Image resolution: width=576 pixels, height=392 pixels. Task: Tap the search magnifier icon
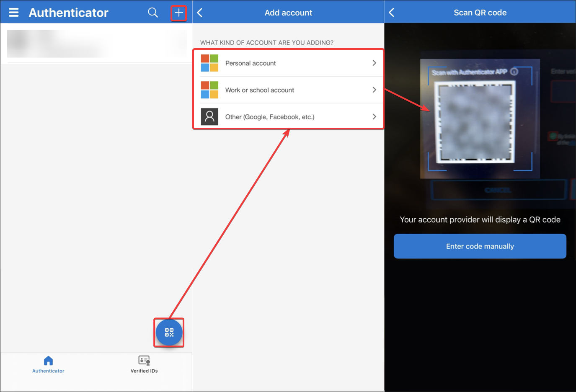click(153, 13)
